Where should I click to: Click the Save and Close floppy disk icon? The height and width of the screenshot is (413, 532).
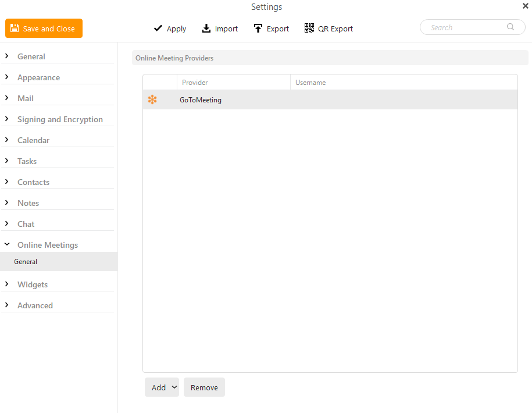[15, 28]
